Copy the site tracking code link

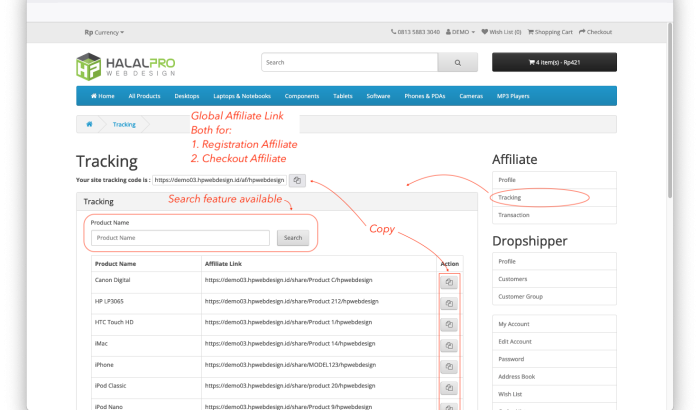[x=298, y=180]
